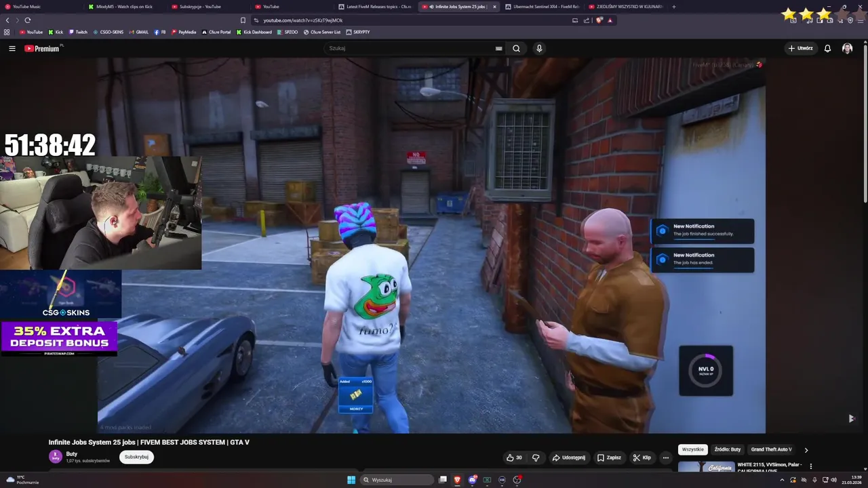The width and height of the screenshot is (868, 488).
Task: Open the SKRYPTY bookmarks folder
Action: point(357,32)
